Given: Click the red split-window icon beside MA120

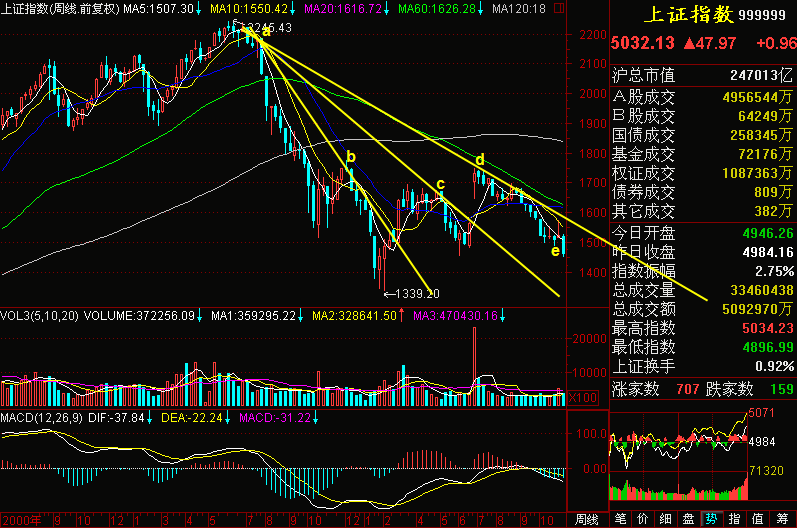Looking at the screenshot, I should [559, 8].
